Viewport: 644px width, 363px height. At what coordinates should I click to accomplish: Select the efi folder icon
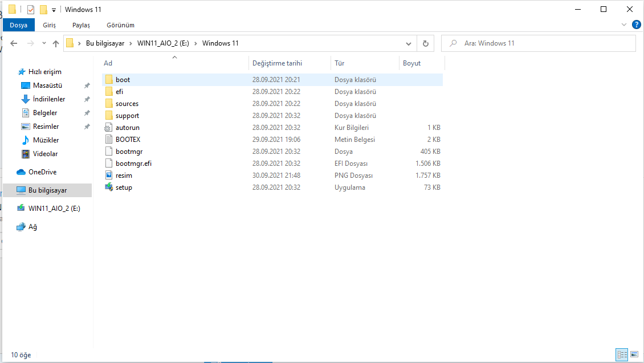109,92
